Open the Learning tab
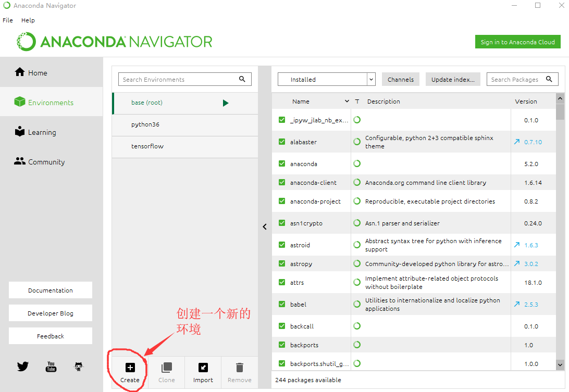Screen dimensions: 569x392 [51, 132]
